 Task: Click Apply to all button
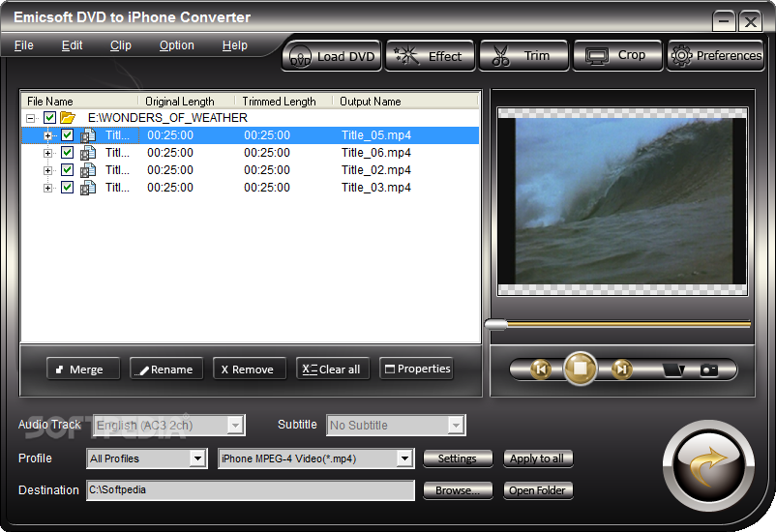click(537, 458)
